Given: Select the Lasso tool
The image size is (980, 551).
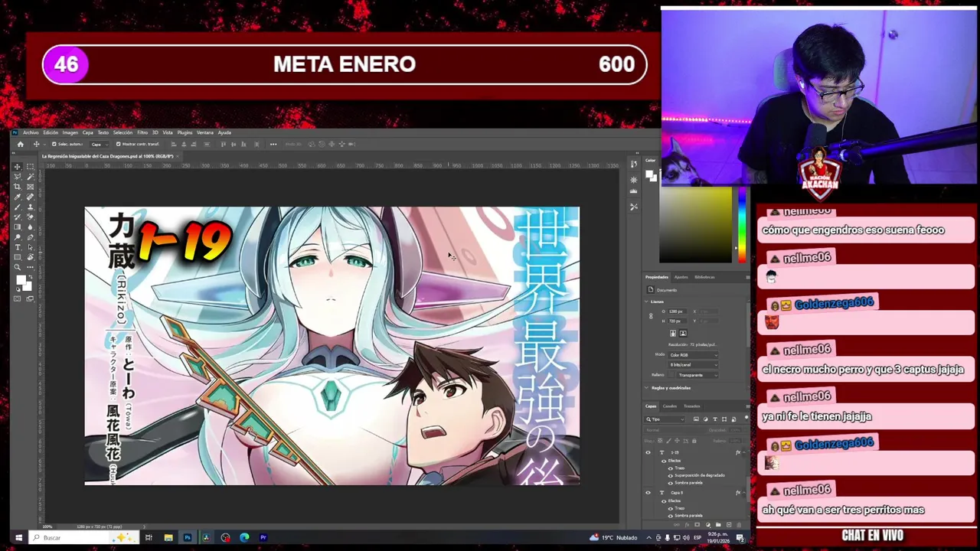Looking at the screenshot, I should coord(17,177).
